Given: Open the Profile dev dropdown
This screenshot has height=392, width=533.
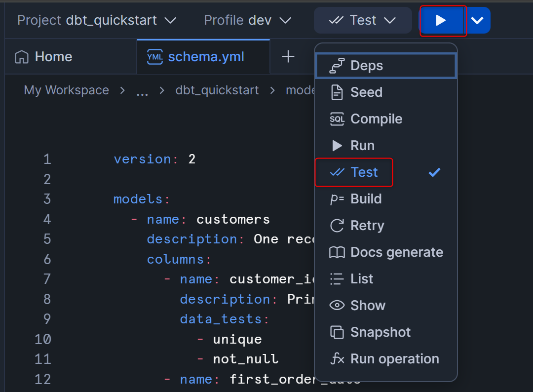Looking at the screenshot, I should click(x=247, y=20).
